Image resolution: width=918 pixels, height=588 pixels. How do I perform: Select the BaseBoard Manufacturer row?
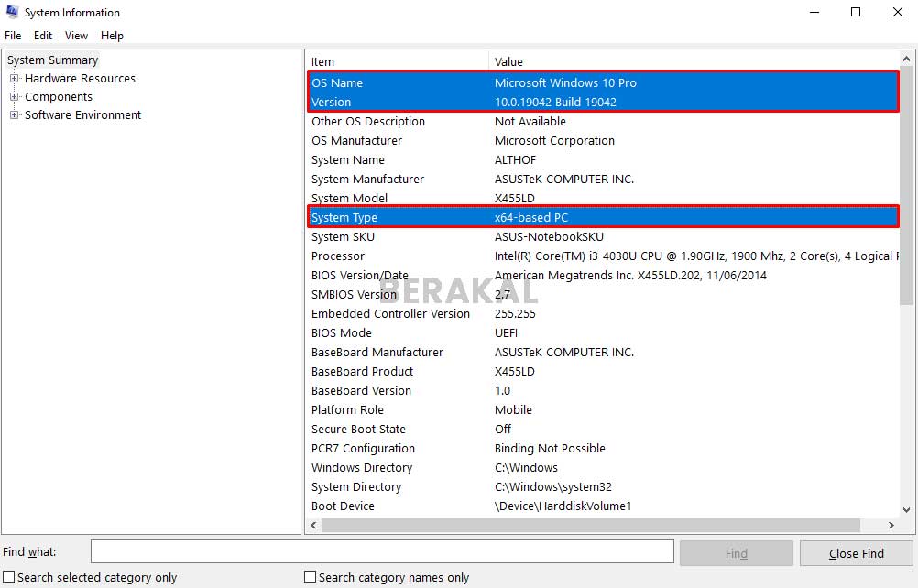pos(603,353)
